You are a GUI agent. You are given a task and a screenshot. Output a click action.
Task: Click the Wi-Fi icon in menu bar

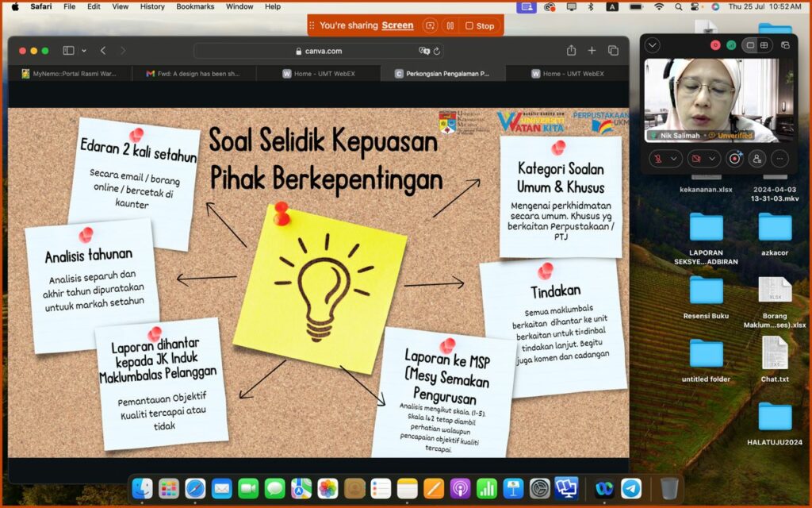[659, 6]
